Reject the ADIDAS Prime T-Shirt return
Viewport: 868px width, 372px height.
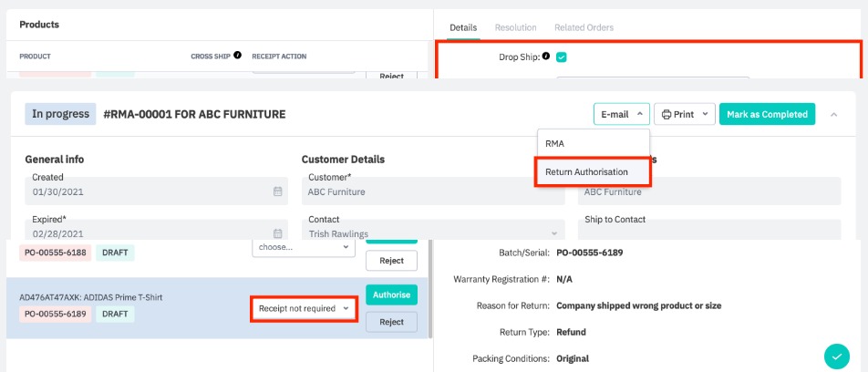[x=391, y=322]
